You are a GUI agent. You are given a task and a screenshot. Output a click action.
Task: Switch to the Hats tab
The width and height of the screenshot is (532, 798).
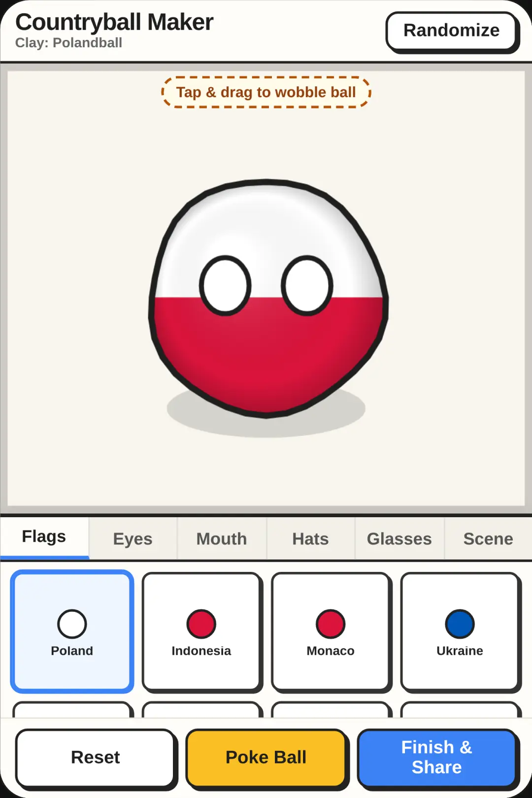310,538
